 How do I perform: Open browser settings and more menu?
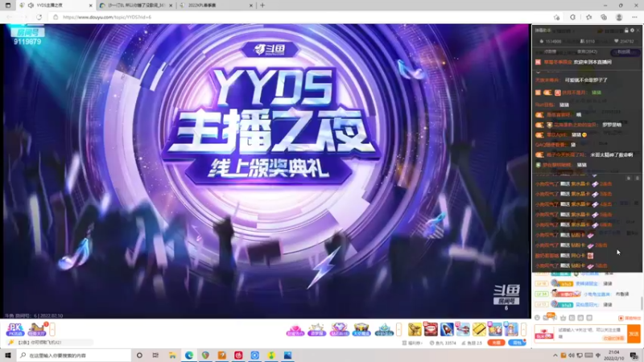tap(634, 17)
